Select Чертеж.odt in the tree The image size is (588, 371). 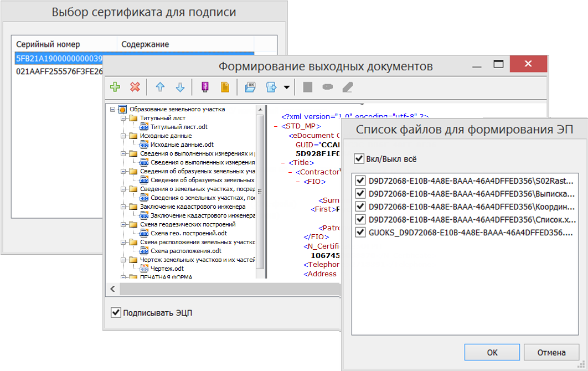point(167,268)
